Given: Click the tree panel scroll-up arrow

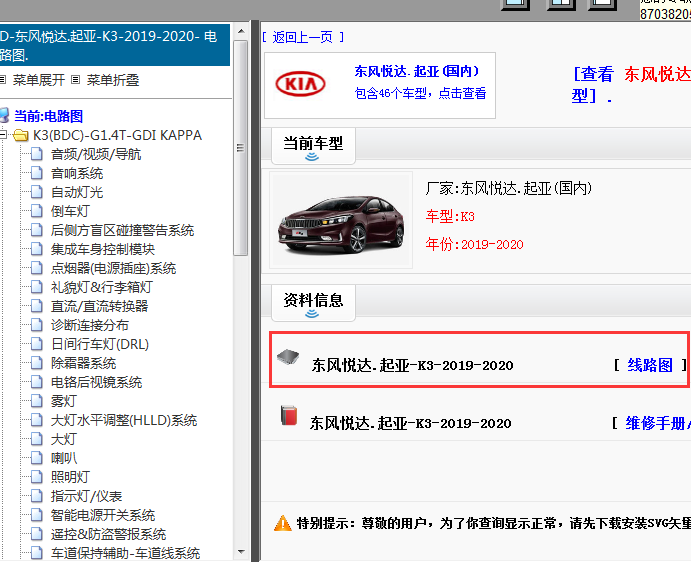Looking at the screenshot, I should [241, 31].
